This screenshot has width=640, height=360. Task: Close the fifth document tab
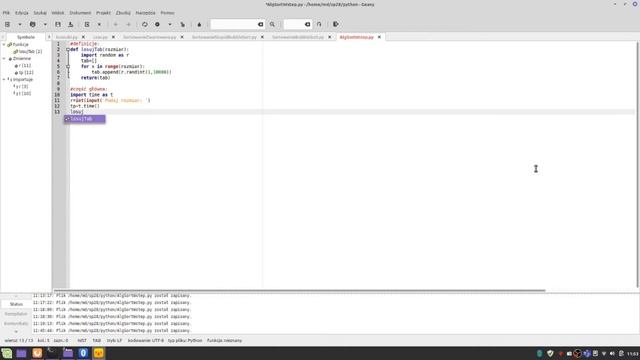click(x=330, y=37)
